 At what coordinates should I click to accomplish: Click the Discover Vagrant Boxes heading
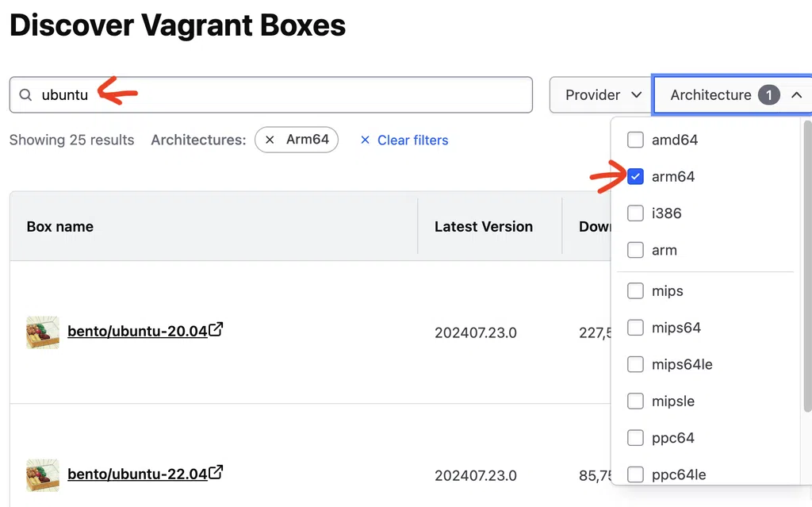[178, 25]
